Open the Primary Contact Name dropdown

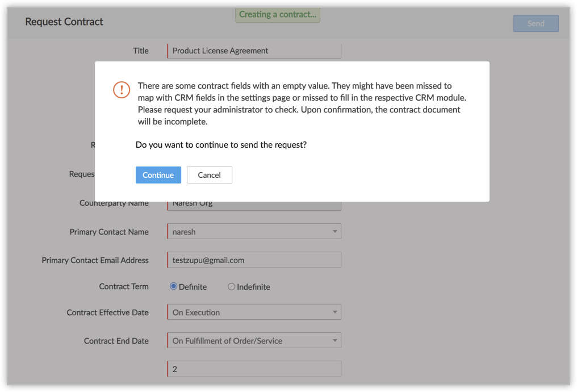coord(254,232)
